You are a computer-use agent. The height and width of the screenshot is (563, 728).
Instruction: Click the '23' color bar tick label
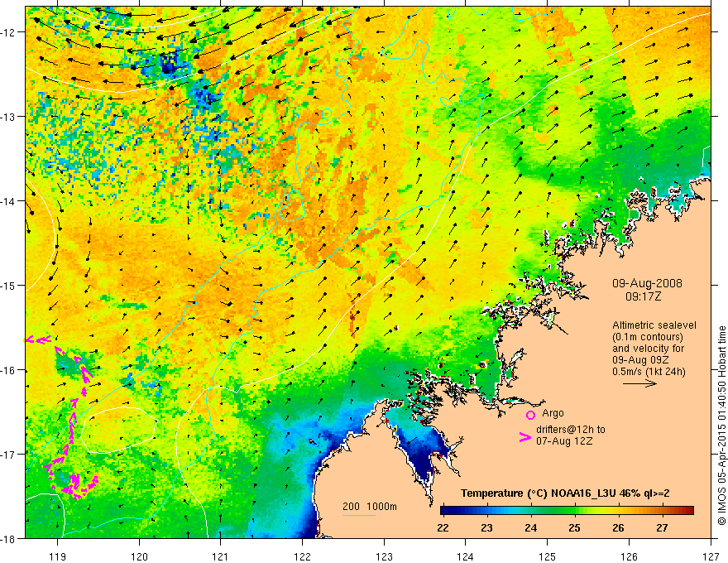[486, 527]
